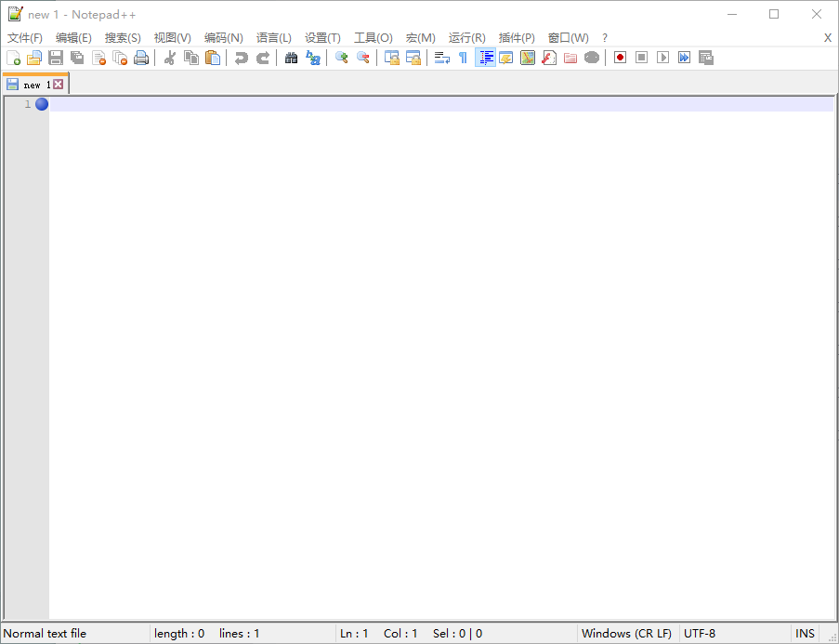The width and height of the screenshot is (839, 644).
Task: Click inside the text editor on line 1
Action: 441,104
